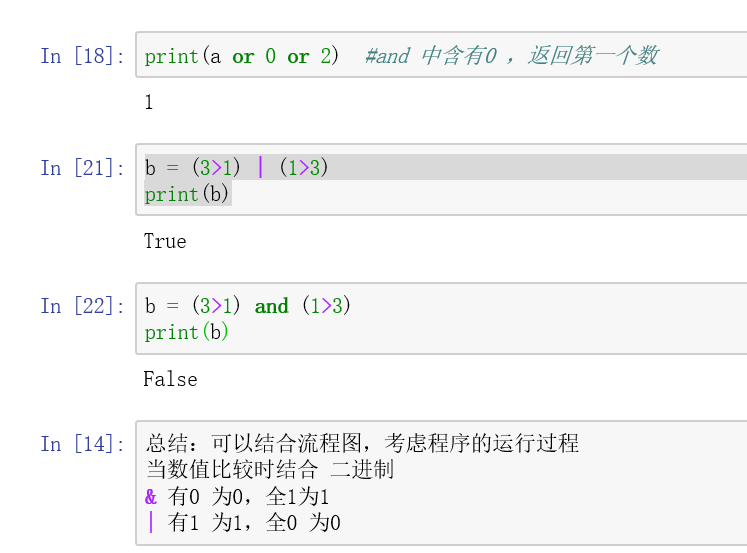The height and width of the screenshot is (553, 747).
Task: Click the purple & operator in cell 14
Action: tap(151, 496)
